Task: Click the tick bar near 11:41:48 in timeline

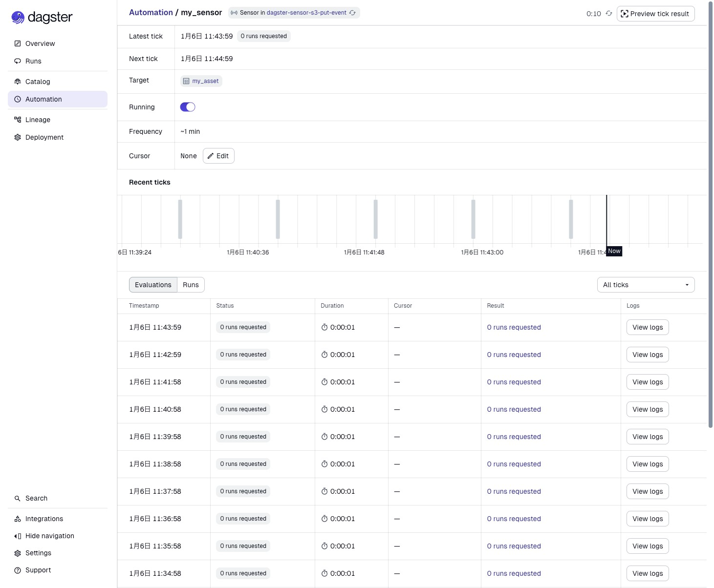Action: 375,219
